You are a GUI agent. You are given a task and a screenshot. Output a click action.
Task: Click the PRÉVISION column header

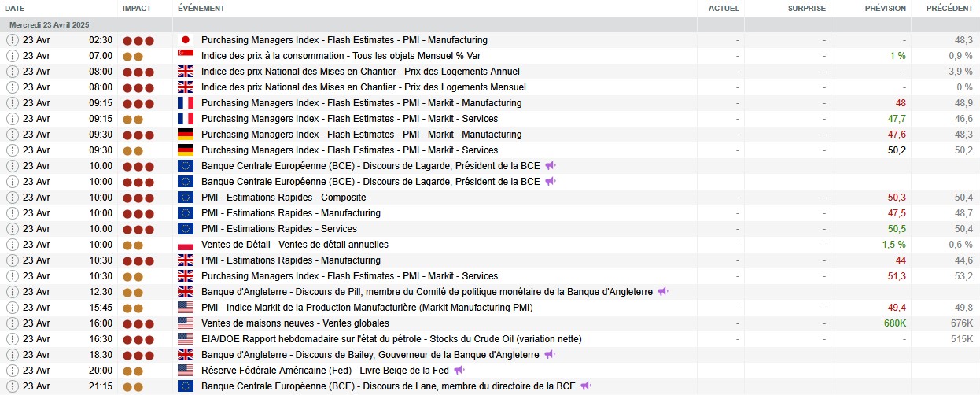pos(885,8)
